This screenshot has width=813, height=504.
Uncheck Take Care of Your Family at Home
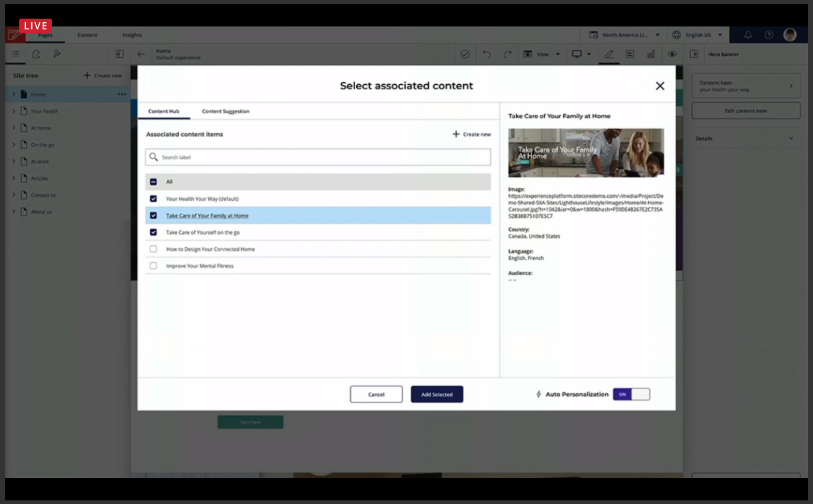pos(153,215)
